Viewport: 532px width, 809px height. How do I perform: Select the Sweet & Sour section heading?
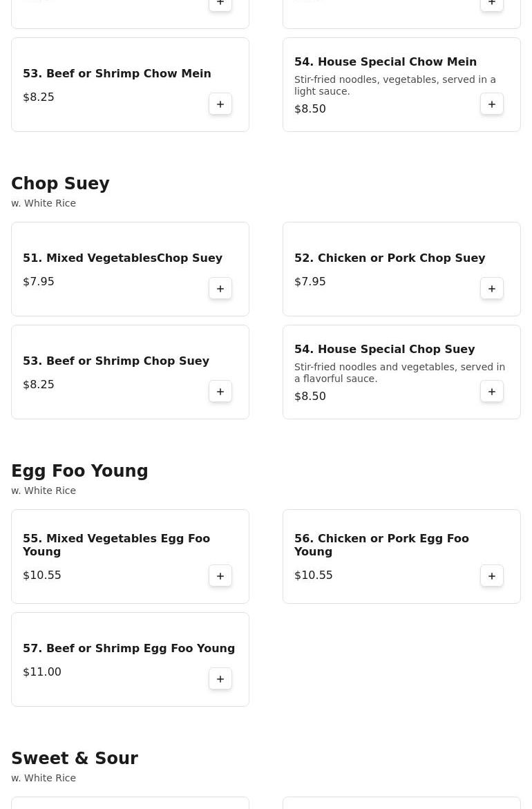pos(75,759)
